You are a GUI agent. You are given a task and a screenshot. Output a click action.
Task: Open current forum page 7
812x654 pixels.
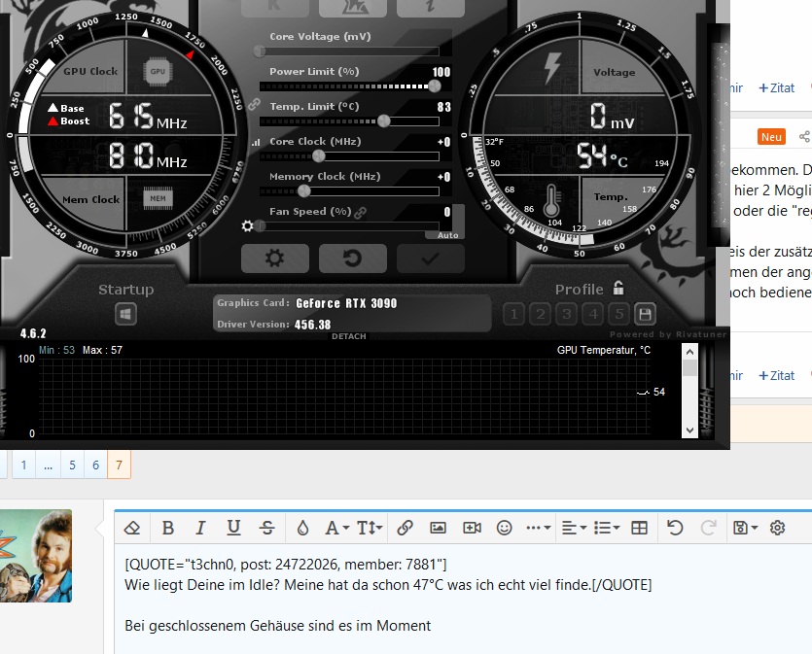[119, 465]
